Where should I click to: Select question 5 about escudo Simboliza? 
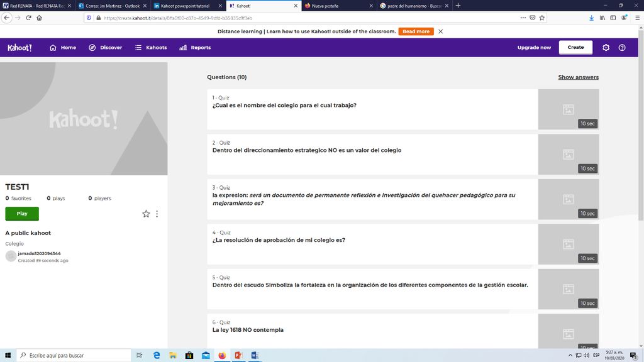[372, 289]
